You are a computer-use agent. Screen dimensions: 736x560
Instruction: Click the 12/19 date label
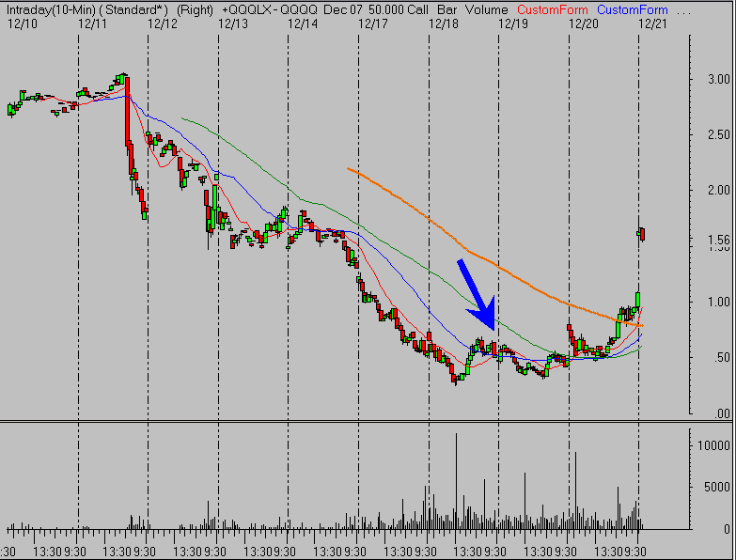point(513,23)
